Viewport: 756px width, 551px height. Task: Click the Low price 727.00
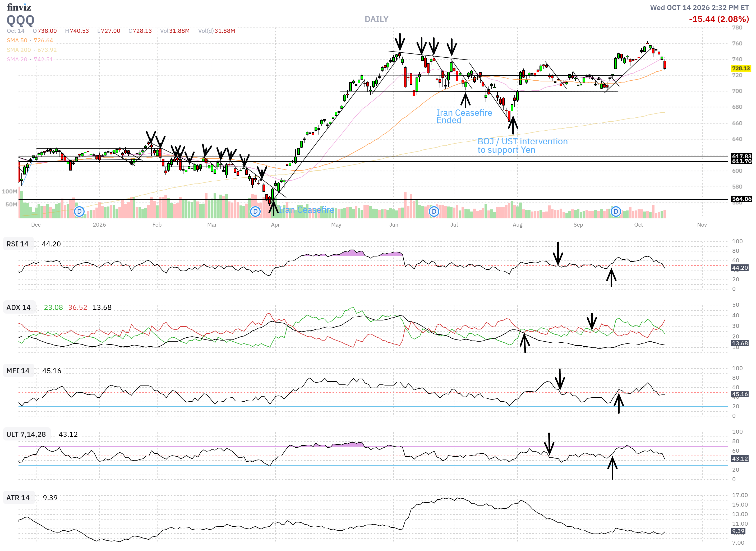(x=111, y=31)
